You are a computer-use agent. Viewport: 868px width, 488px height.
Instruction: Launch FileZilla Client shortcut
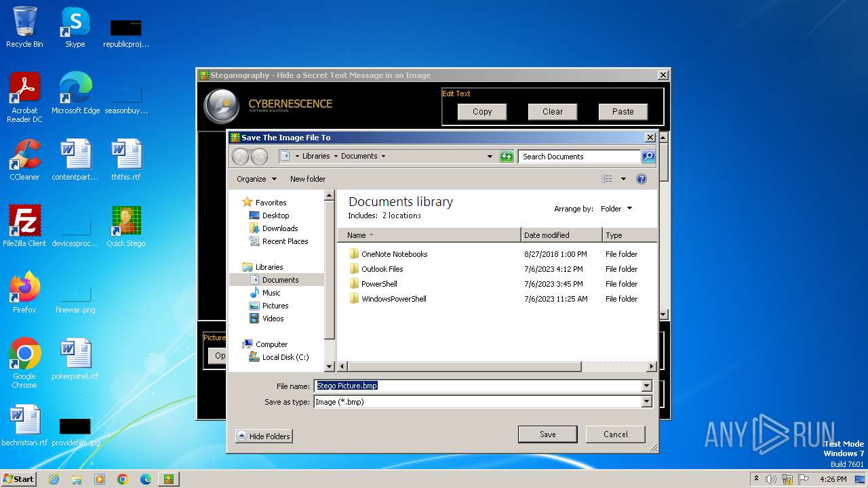click(24, 226)
